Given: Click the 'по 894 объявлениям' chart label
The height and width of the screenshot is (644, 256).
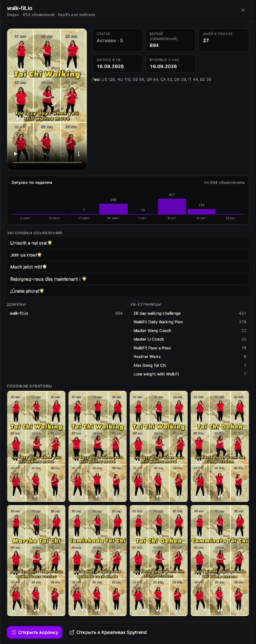Looking at the screenshot, I should (224, 182).
